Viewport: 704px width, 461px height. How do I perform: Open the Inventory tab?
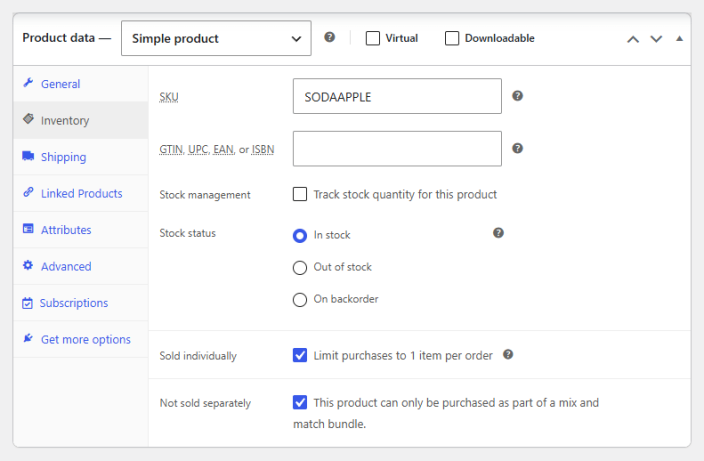tap(81, 120)
